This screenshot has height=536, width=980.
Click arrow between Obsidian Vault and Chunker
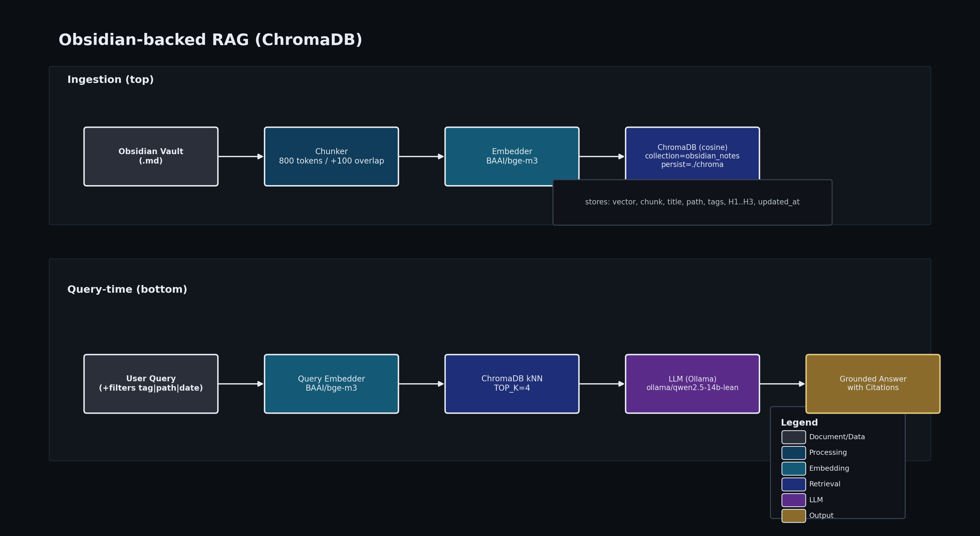point(240,156)
